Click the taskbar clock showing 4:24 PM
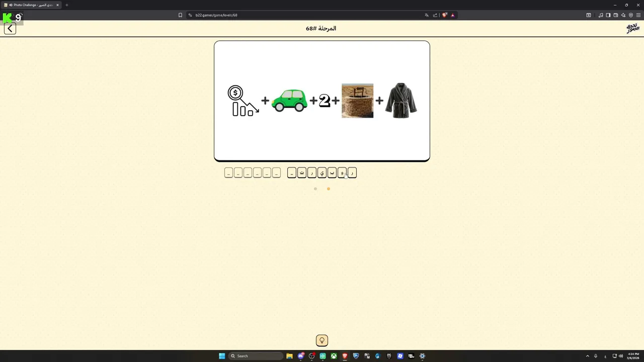Image resolution: width=644 pixels, height=362 pixels. click(633, 356)
